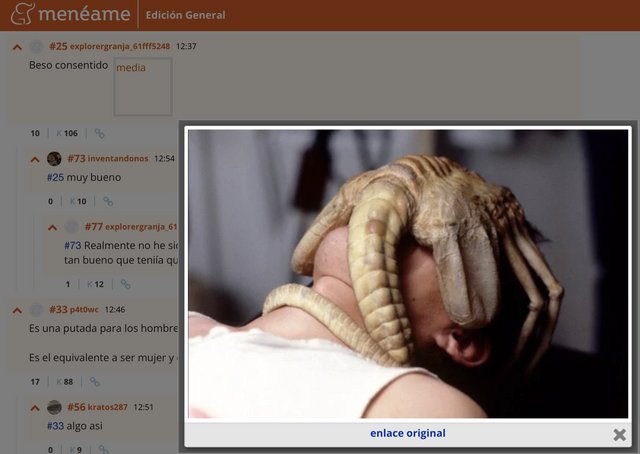The image size is (640, 454).
Task: Click karma value 12 on comment #77
Action: pyautogui.click(x=99, y=284)
